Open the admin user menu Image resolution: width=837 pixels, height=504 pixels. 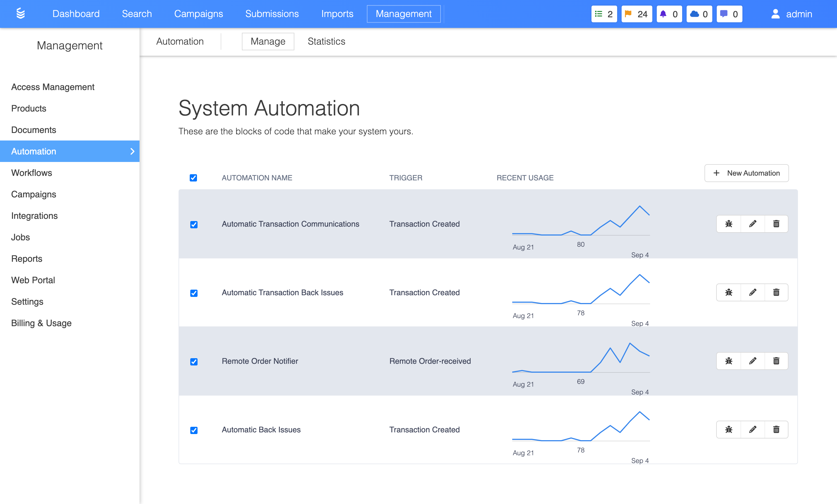(792, 14)
